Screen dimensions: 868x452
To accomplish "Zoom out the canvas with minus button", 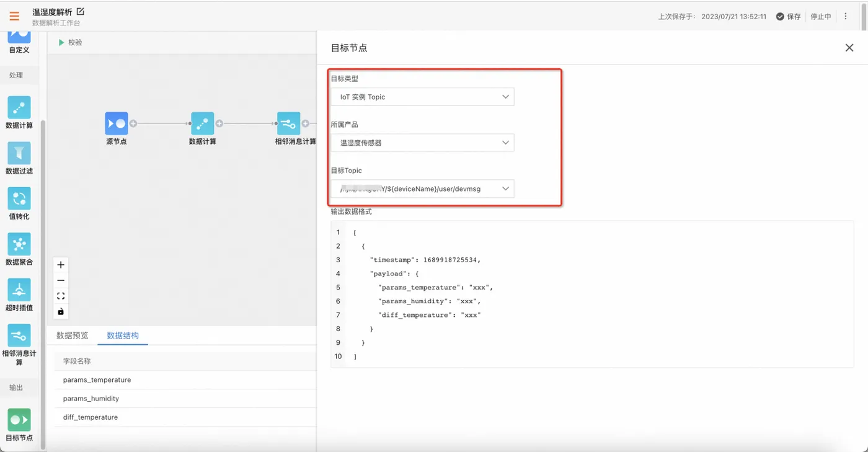I will click(61, 280).
